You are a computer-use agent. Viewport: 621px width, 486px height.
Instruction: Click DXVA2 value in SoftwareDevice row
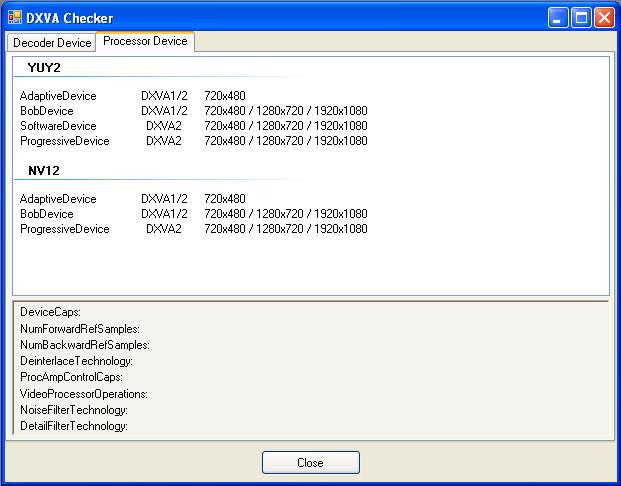click(164, 126)
